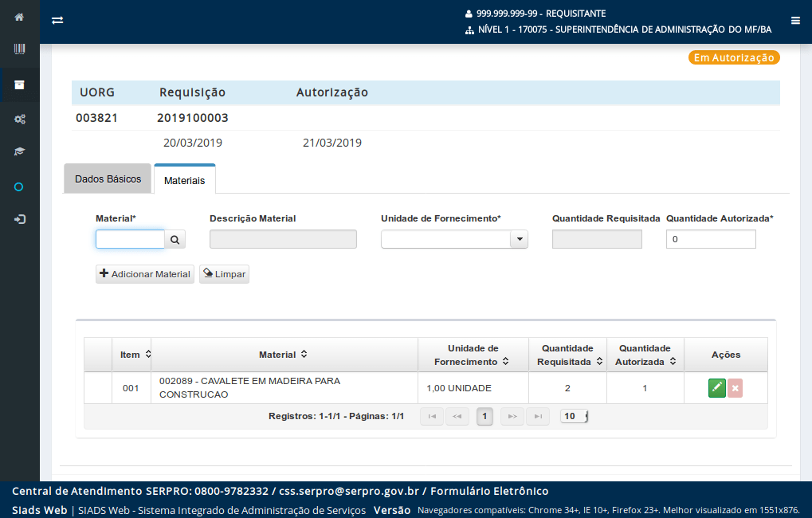Click item number 001 cell
The image size is (812, 518).
[131, 388]
